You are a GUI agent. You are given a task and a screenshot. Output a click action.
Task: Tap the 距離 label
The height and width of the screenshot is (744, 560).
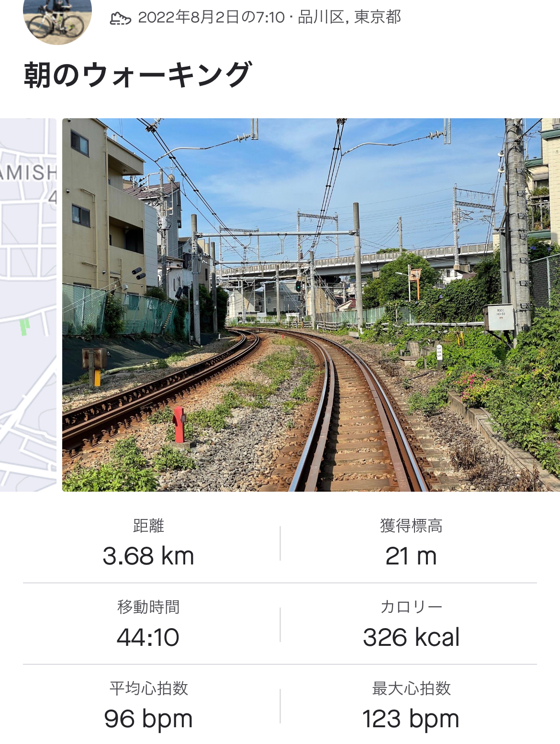[148, 526]
